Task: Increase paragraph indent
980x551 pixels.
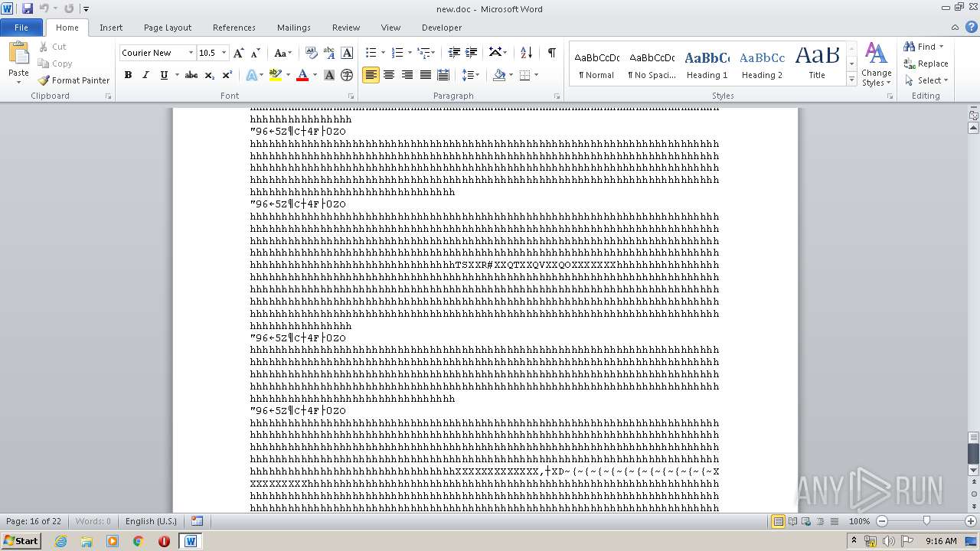Action: click(472, 53)
